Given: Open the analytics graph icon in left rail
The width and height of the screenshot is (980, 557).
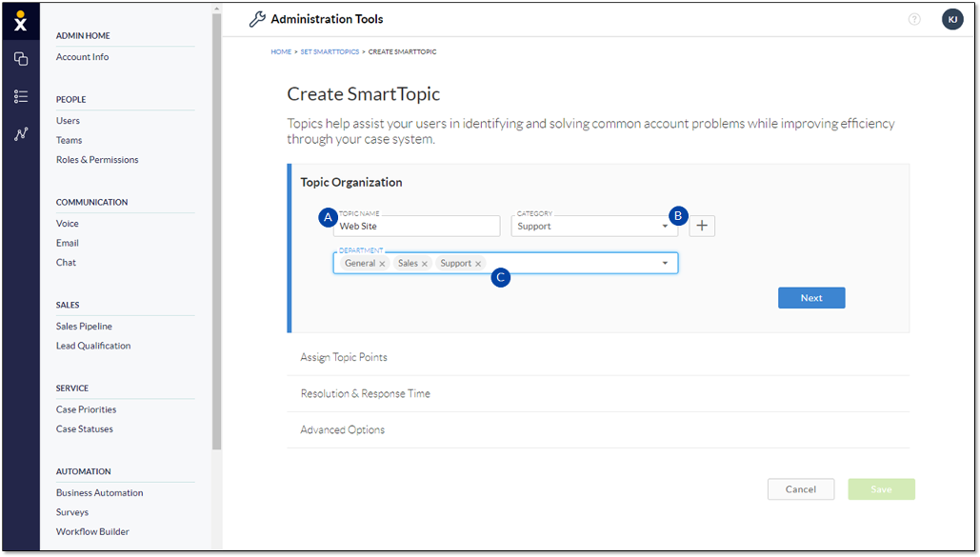Looking at the screenshot, I should pos(20,134).
